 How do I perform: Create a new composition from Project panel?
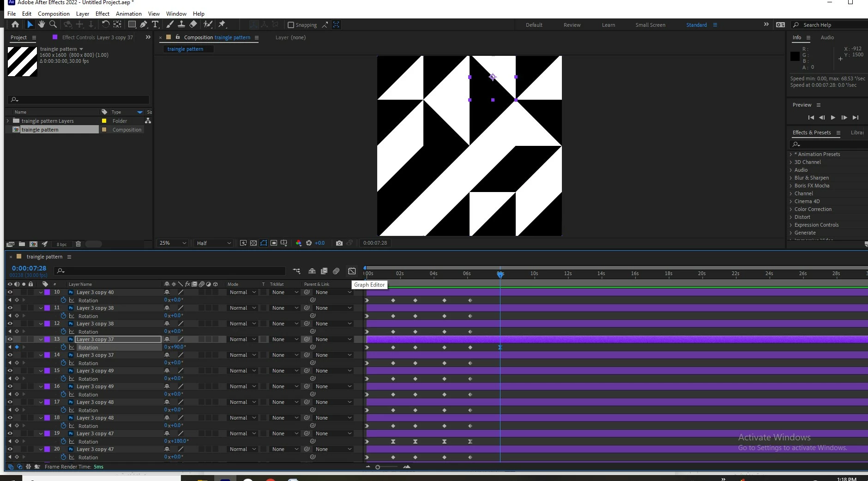click(33, 244)
